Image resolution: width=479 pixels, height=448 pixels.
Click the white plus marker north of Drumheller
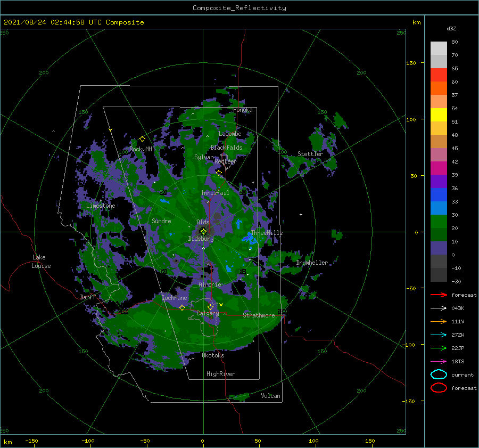coord(301,214)
